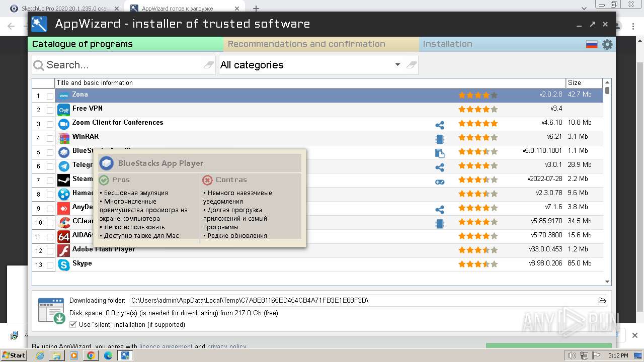644x362 pixels.
Task: Tick checkbox for row 6 Telegram
Action: 50,166
